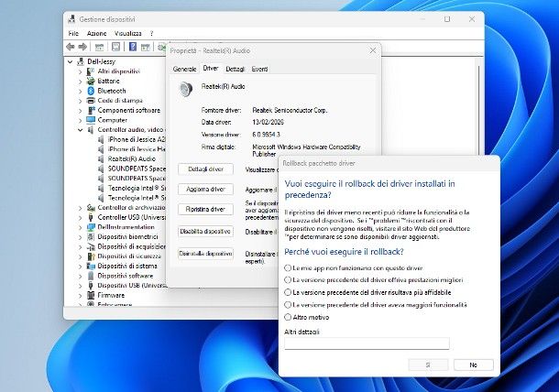Click the Computer monitor icon in tree
559x392 pixels.
91,120
